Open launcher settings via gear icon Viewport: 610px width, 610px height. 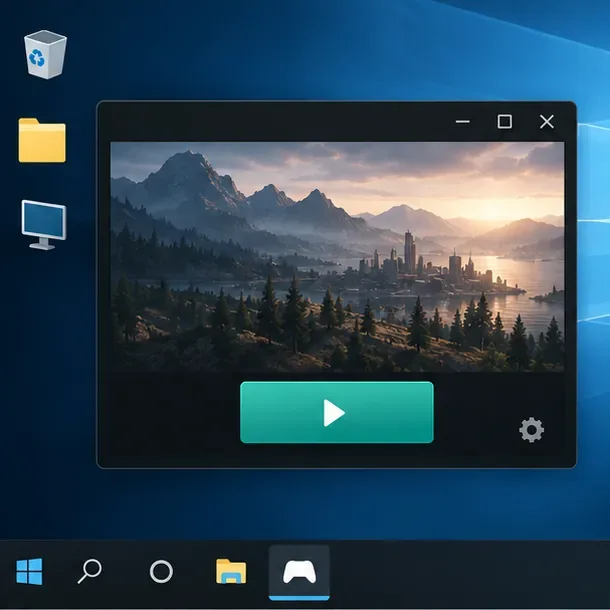click(531, 430)
